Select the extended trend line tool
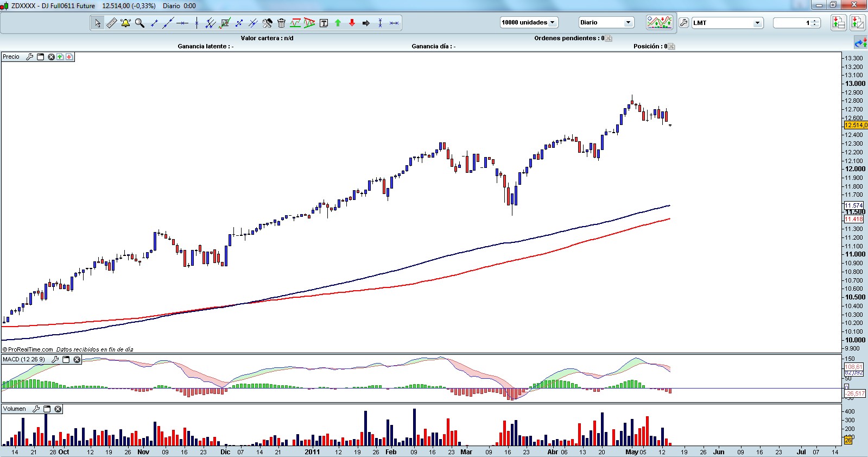Viewport: 868px width, 457px height. [168, 23]
